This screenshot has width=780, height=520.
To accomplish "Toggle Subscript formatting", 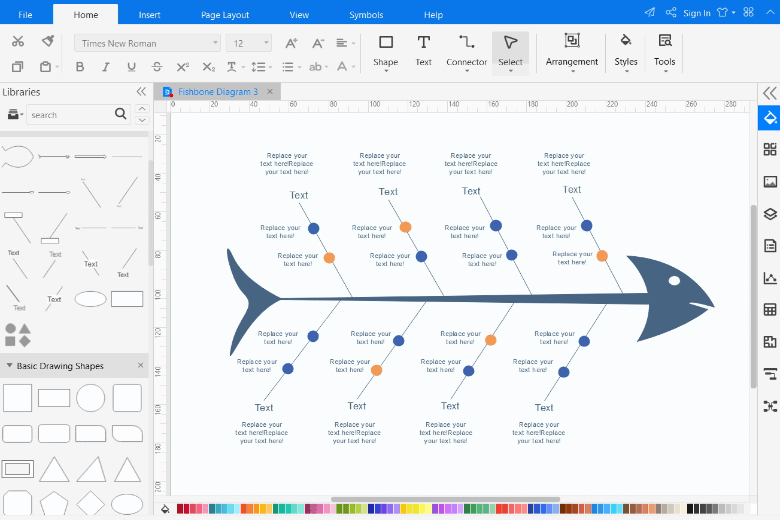I will coord(208,67).
